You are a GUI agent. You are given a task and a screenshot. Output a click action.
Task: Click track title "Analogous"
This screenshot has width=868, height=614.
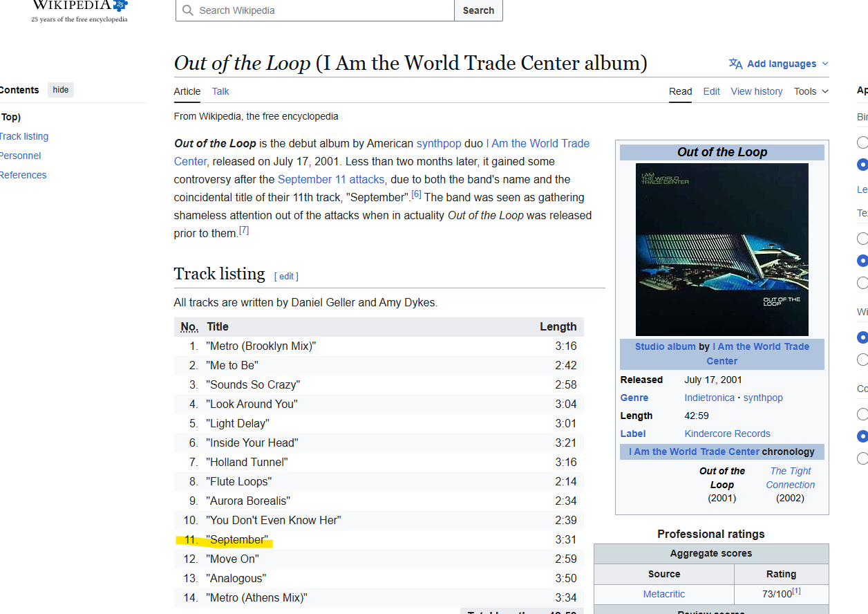coord(236,578)
